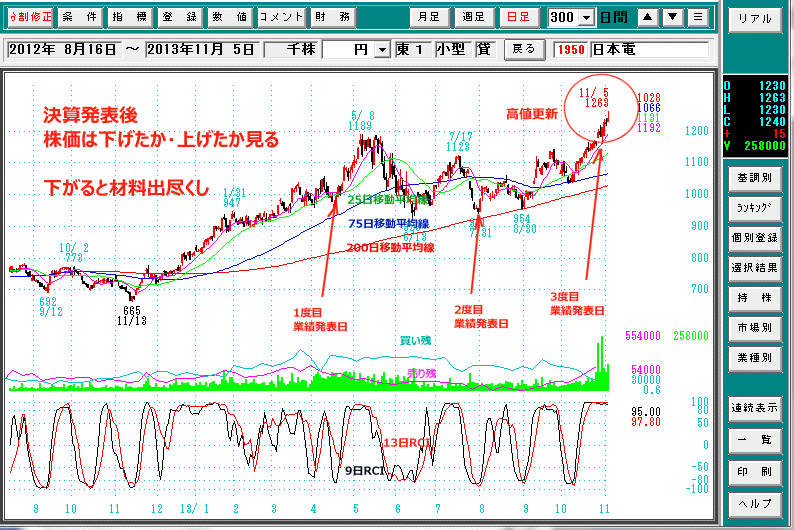
Task: Open the 業種別 by-industry button
Action: pyautogui.click(x=755, y=358)
